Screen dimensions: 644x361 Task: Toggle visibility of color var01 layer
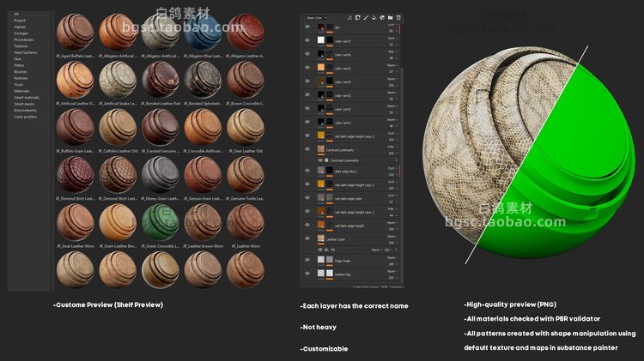307,122
